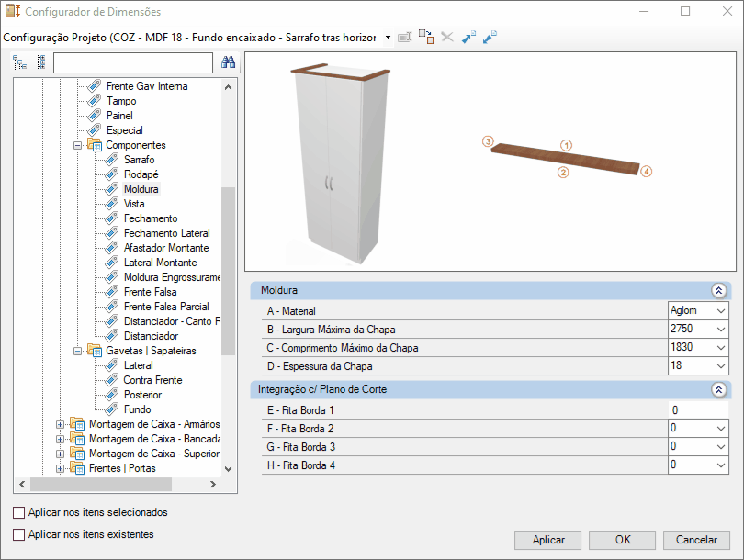Image resolution: width=744 pixels, height=560 pixels.
Task: Open the Configuração Projeto dropdown arrow
Action: (388, 37)
